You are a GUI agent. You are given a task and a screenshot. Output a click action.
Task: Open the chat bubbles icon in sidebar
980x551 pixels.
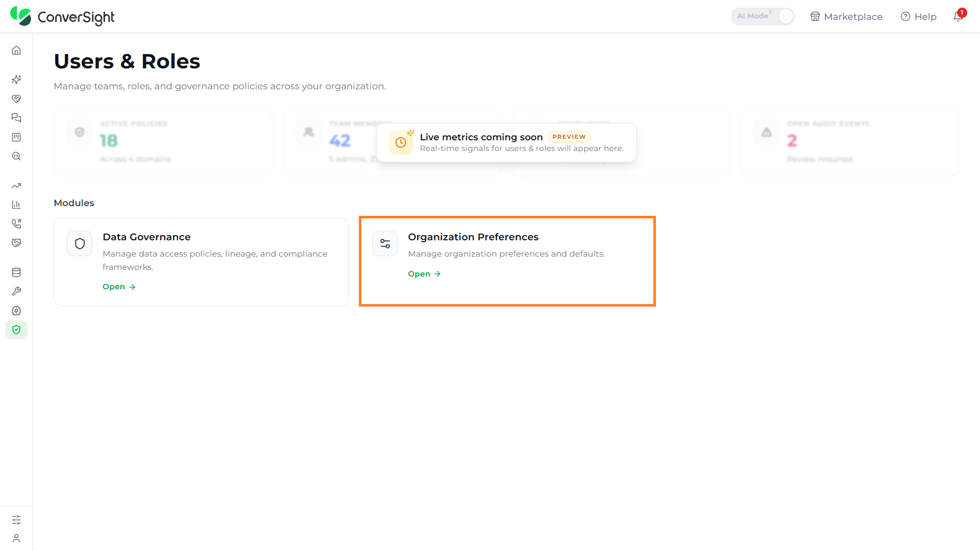point(16,118)
